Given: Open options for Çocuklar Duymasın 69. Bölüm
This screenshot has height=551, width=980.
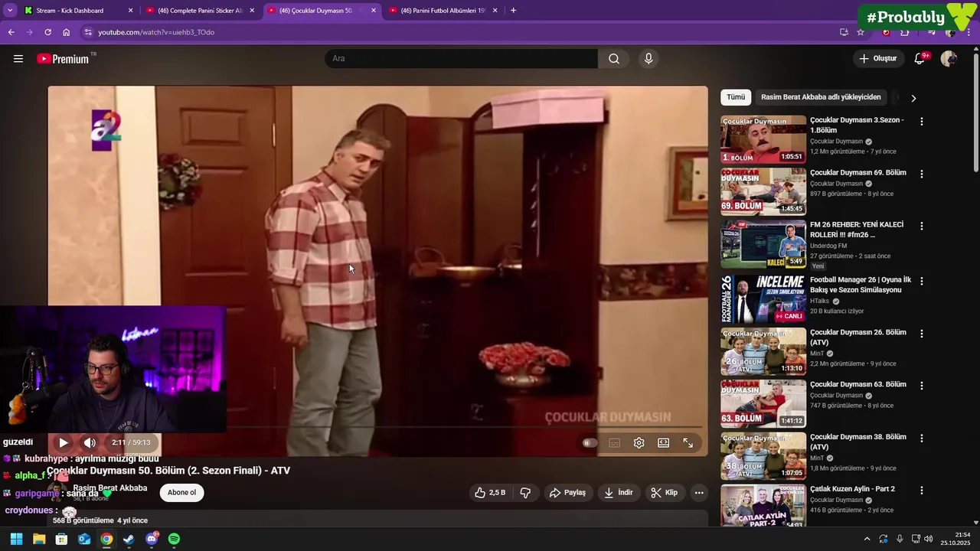Looking at the screenshot, I should pos(922,174).
